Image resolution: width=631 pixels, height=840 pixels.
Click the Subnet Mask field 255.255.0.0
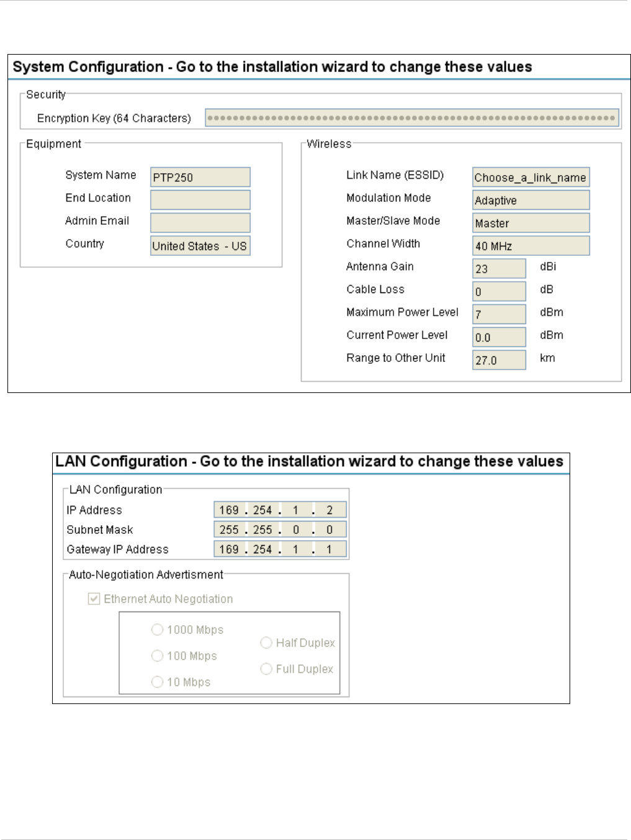coord(280,530)
